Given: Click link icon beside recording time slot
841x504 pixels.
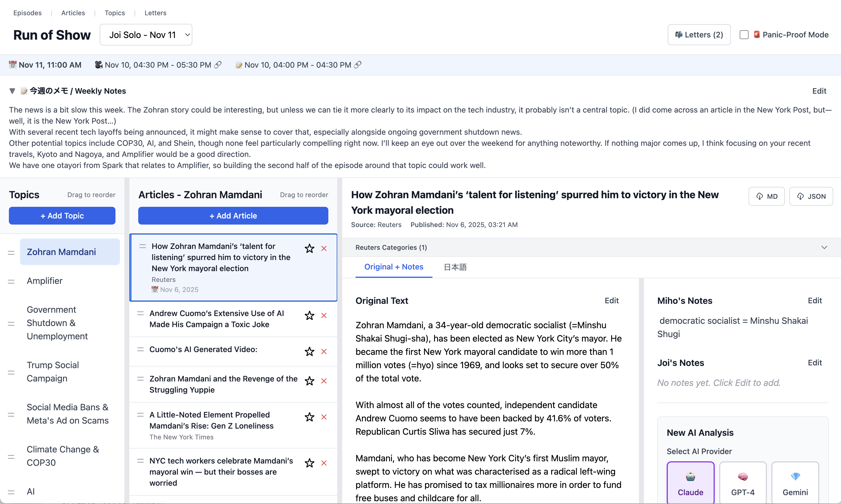Looking at the screenshot, I should (218, 65).
